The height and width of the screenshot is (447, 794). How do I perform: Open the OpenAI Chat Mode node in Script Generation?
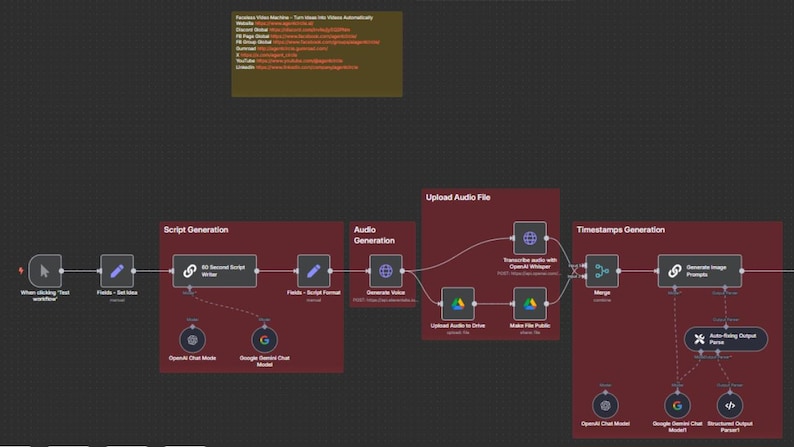[192, 340]
